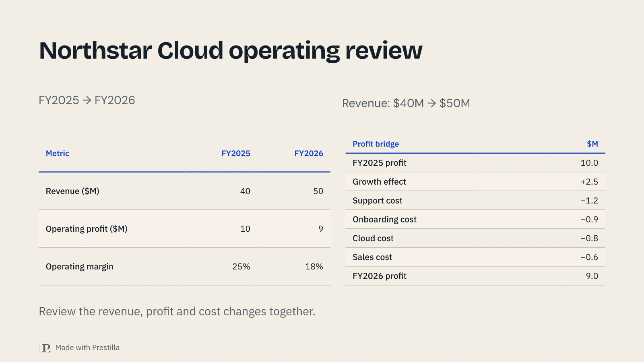The image size is (644, 362).
Task: Select the Growth effect row label
Action: tap(379, 182)
